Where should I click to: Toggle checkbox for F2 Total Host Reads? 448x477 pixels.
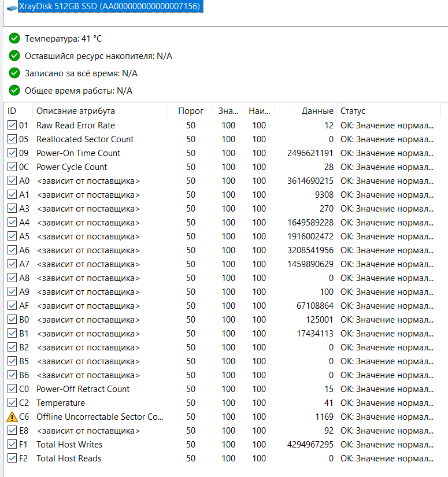tap(12, 458)
